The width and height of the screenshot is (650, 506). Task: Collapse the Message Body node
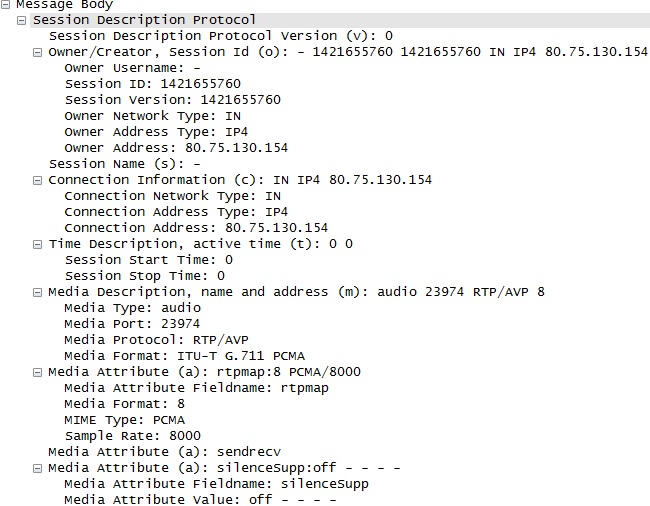point(5,5)
